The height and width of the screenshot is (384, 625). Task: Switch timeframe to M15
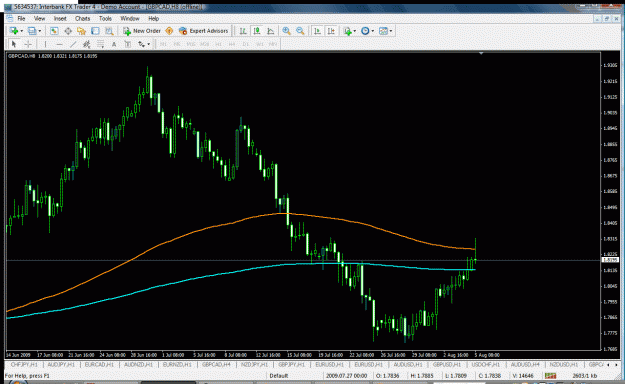pos(191,44)
